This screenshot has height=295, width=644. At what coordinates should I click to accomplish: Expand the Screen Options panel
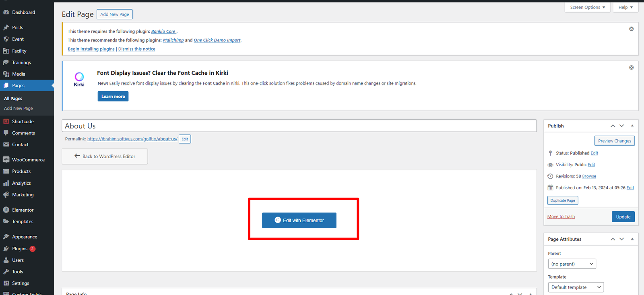tap(587, 7)
